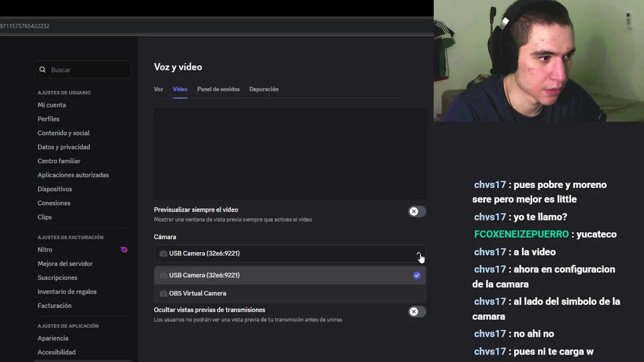Click the video preview area
This screenshot has width=644, height=362.
coord(290,153)
